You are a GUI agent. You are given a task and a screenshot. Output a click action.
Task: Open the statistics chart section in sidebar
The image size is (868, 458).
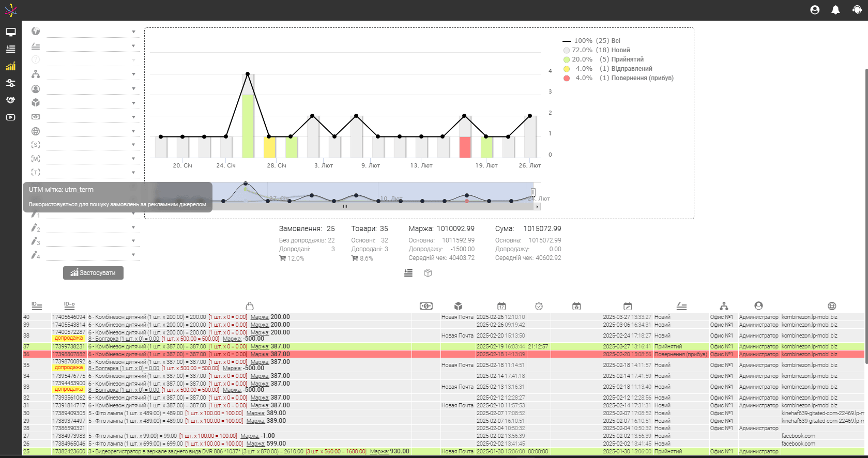tap(11, 66)
